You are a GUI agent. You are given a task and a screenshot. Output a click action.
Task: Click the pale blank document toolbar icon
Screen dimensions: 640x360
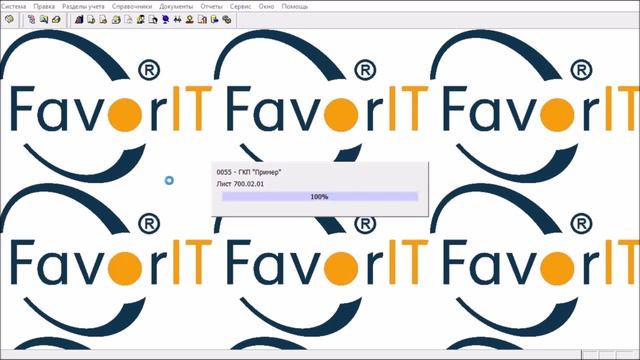point(128,20)
